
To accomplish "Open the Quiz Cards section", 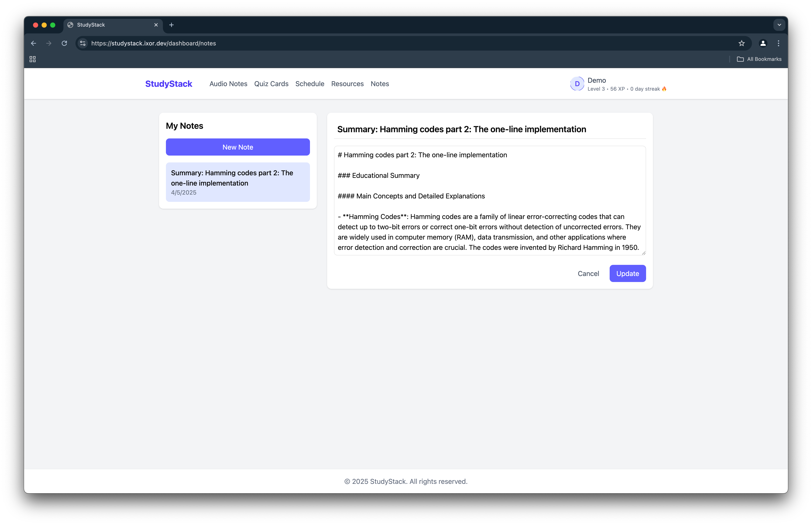I will [271, 84].
